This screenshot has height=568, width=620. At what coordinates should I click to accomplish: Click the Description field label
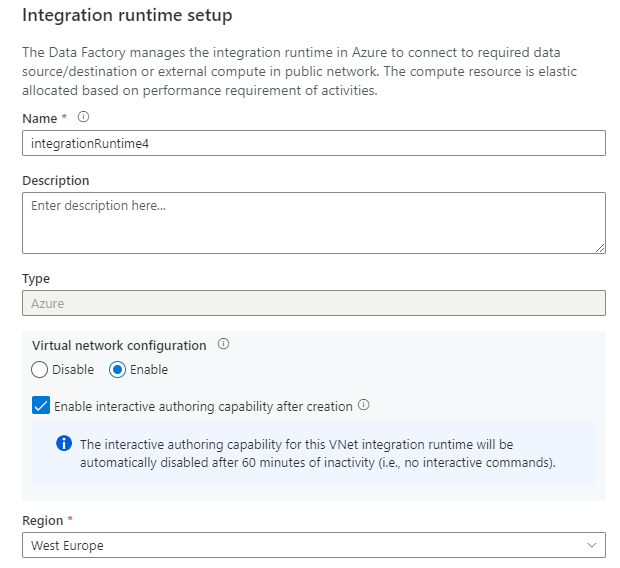click(55, 181)
